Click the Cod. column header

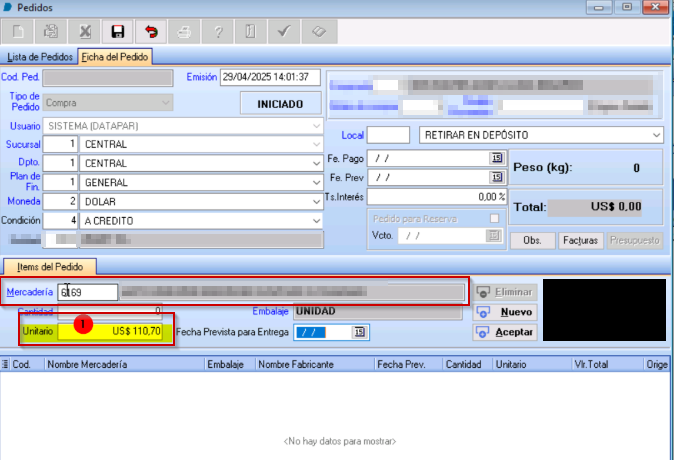[x=27, y=364]
